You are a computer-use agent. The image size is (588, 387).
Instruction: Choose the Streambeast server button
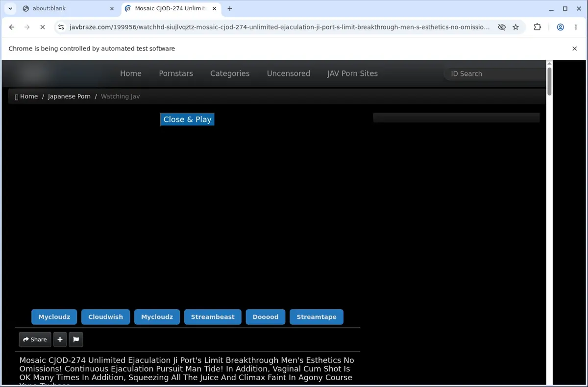(213, 317)
